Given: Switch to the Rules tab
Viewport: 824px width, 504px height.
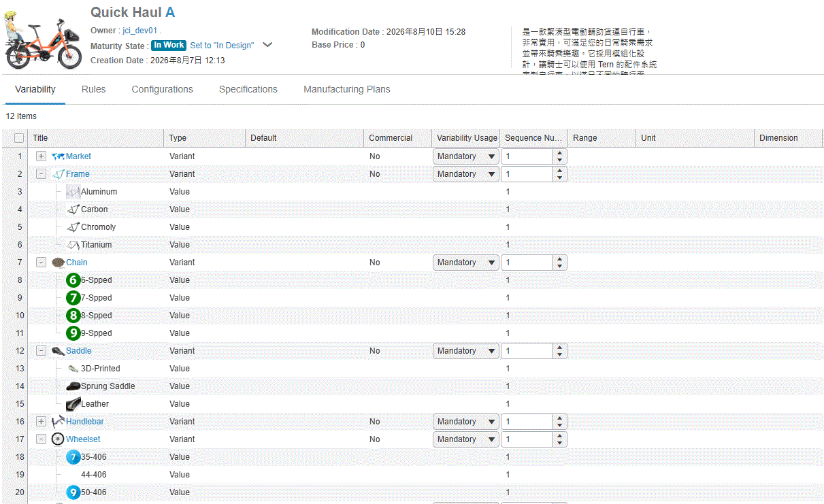Looking at the screenshot, I should pos(94,89).
